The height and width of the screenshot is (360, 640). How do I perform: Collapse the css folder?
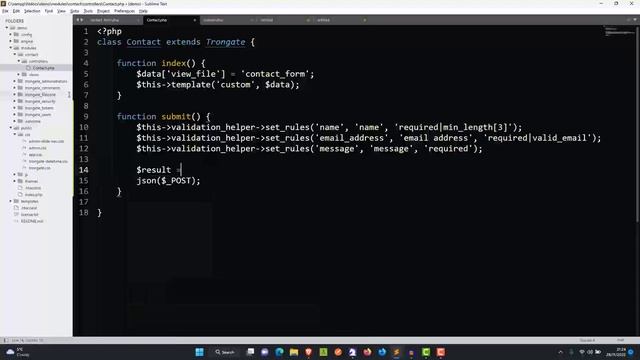pyautogui.click(x=15, y=134)
